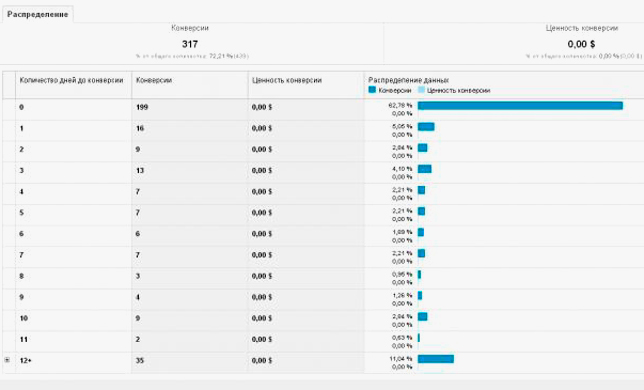Click the 5,05 % percentage label
The height and width of the screenshot is (390, 644).
tap(402, 127)
